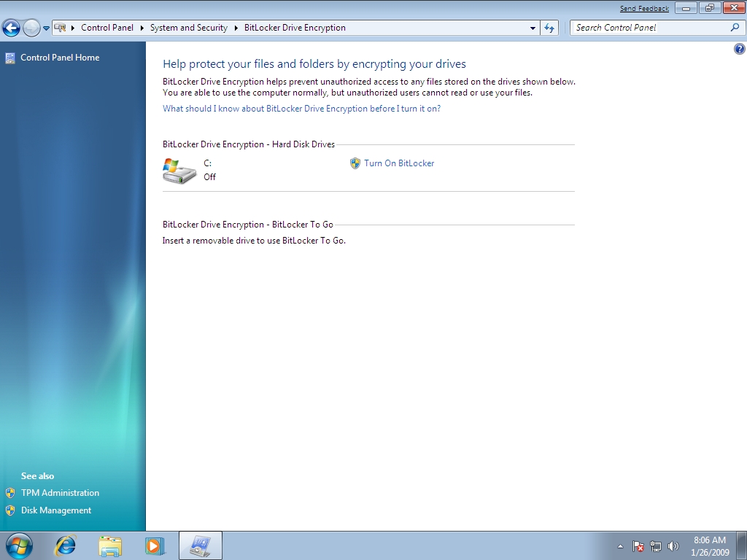Click the 'Off' status text
747x560 pixels.
[209, 177]
